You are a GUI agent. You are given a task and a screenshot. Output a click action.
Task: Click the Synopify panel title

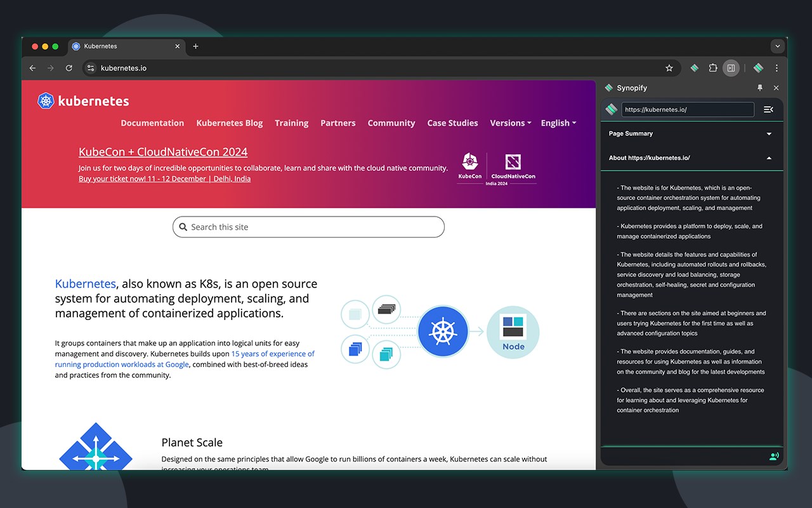632,88
